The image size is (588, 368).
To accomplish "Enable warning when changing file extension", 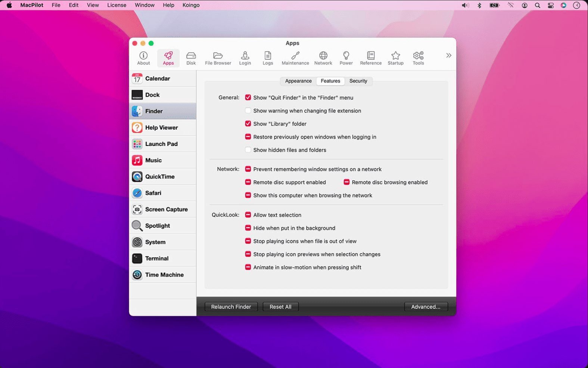I will 248,110.
